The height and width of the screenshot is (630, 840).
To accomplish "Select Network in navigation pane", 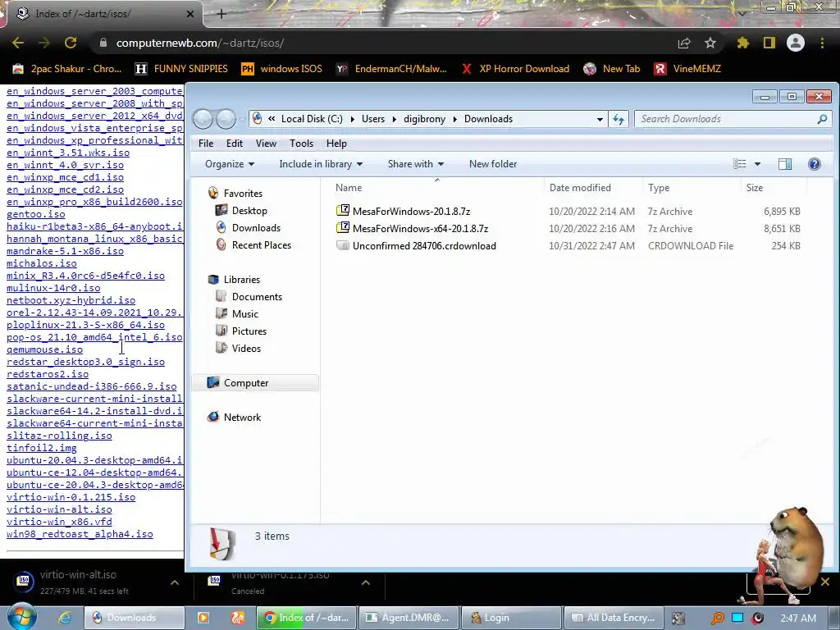I will (x=242, y=417).
